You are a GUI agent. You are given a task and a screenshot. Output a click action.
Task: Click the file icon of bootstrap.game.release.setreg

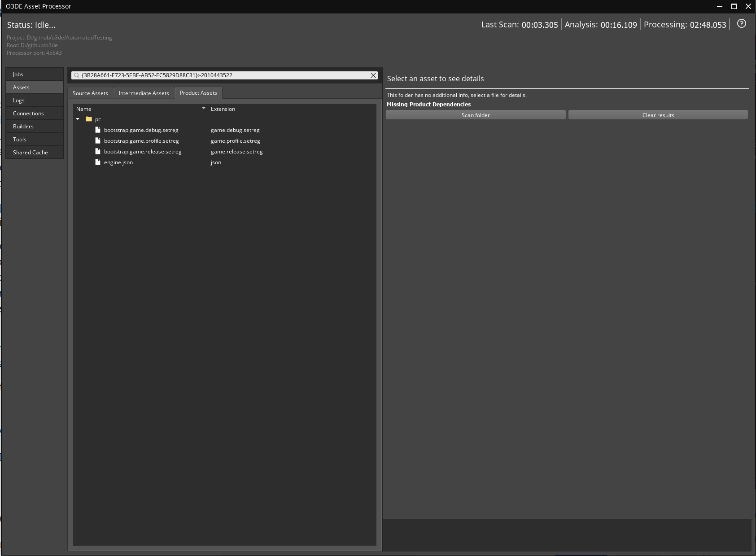98,151
